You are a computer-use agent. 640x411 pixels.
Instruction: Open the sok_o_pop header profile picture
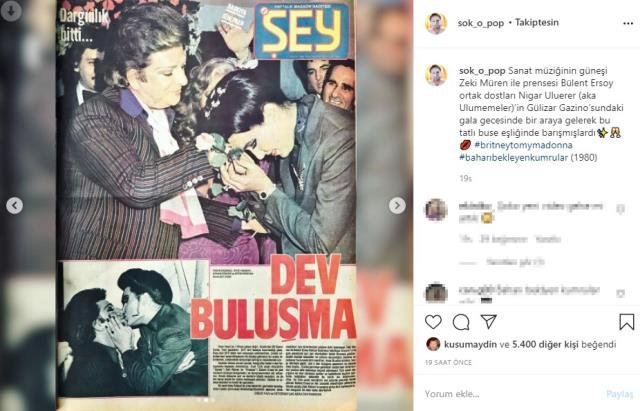click(436, 23)
